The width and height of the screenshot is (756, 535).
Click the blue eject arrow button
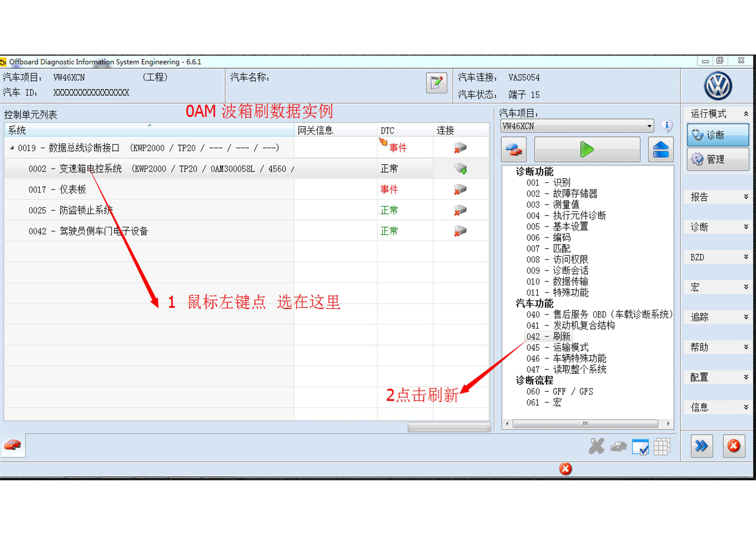660,150
